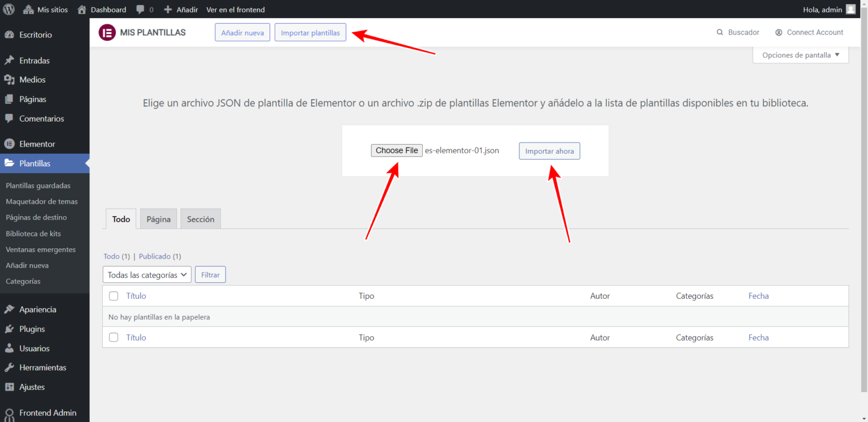868x422 pixels.
Task: Check the select-all checkbox in table footer
Action: (114, 337)
